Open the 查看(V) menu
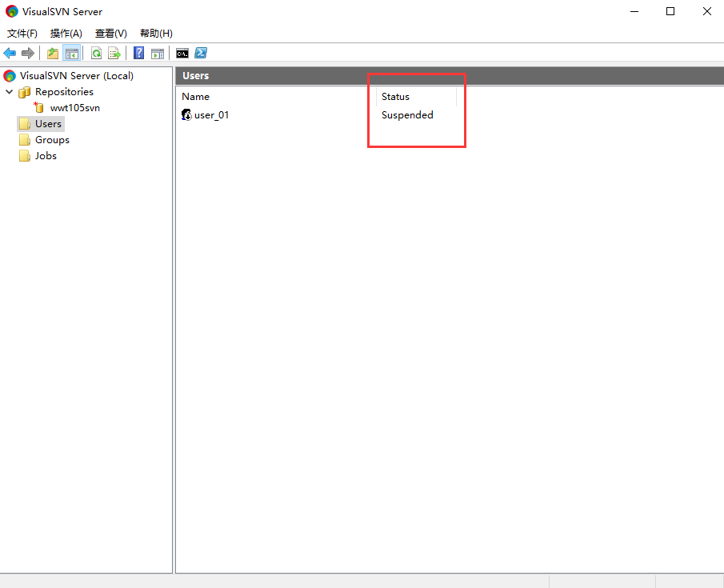 [111, 34]
